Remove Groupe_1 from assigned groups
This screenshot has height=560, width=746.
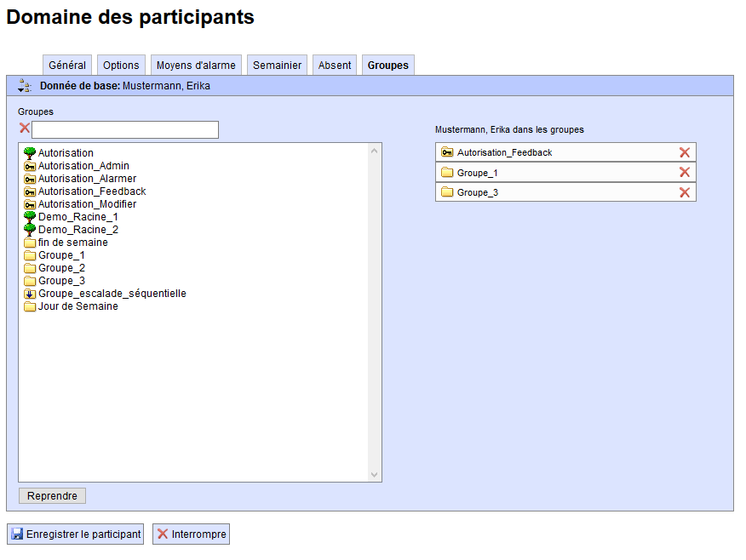coord(684,172)
